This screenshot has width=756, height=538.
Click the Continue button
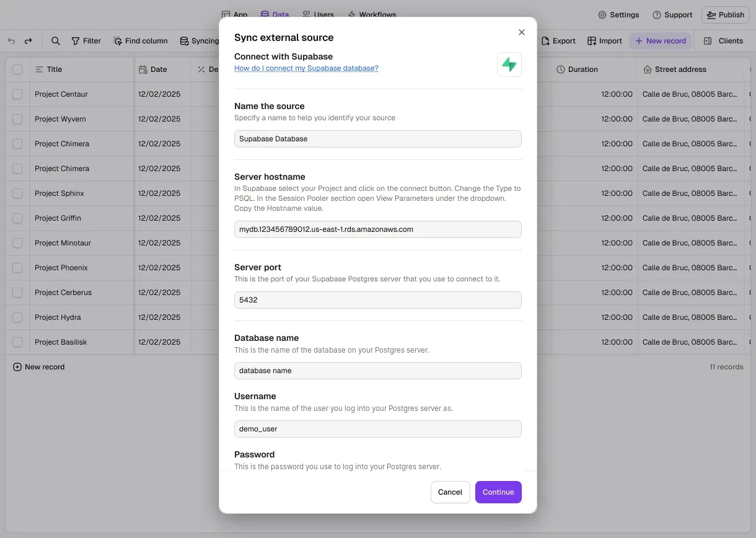click(x=498, y=492)
